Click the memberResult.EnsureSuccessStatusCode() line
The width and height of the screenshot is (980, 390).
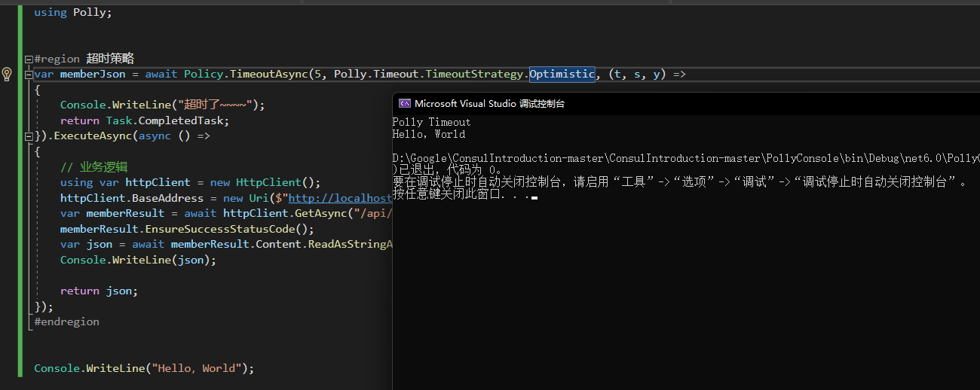tap(187, 229)
